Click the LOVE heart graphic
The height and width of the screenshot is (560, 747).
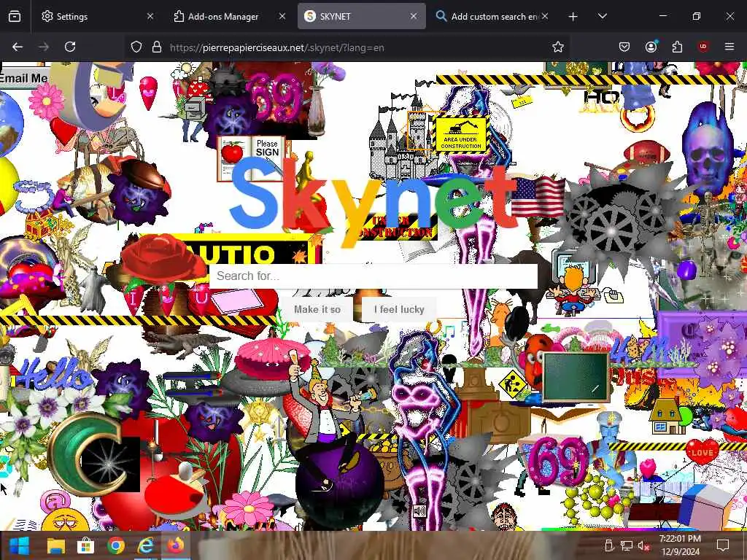click(703, 452)
